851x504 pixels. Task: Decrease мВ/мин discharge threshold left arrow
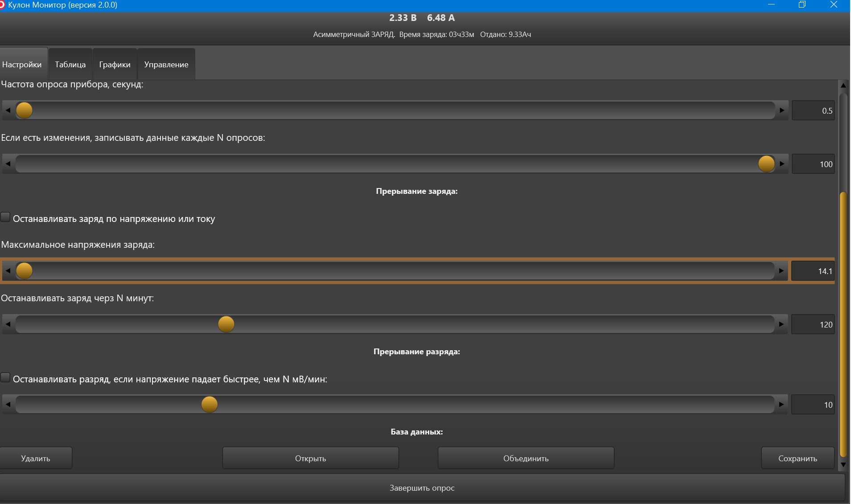click(8, 405)
